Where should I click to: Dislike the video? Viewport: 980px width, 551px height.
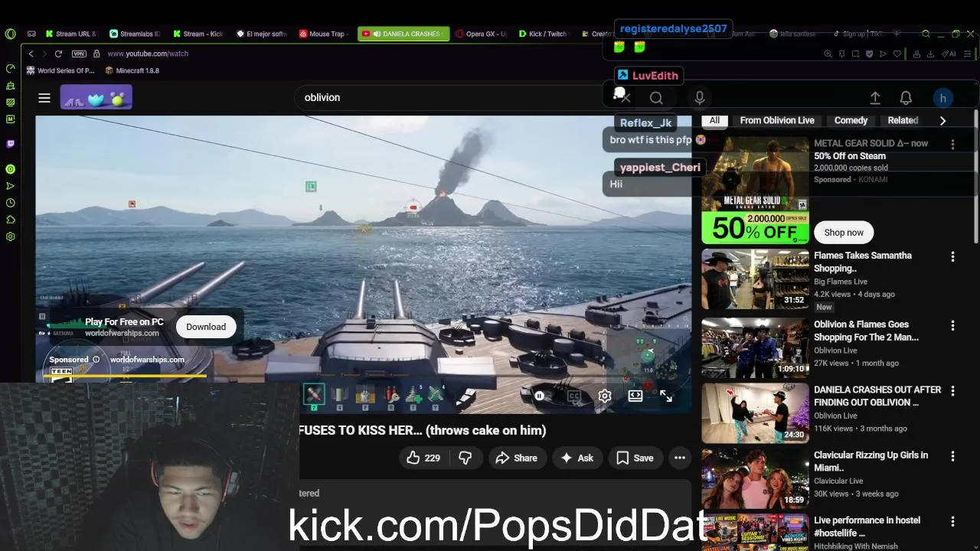pyautogui.click(x=465, y=458)
